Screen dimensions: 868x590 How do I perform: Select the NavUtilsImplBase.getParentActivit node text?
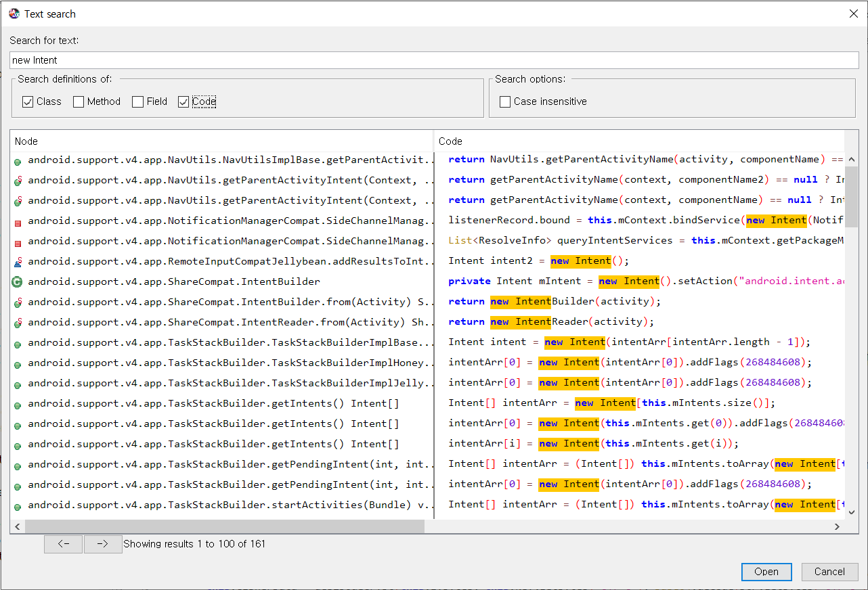point(232,160)
